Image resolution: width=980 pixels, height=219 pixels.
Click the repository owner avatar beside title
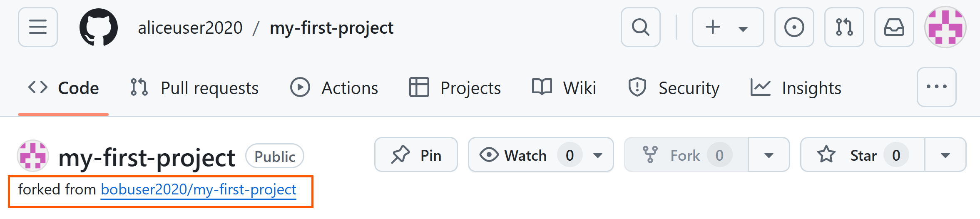tap(33, 156)
